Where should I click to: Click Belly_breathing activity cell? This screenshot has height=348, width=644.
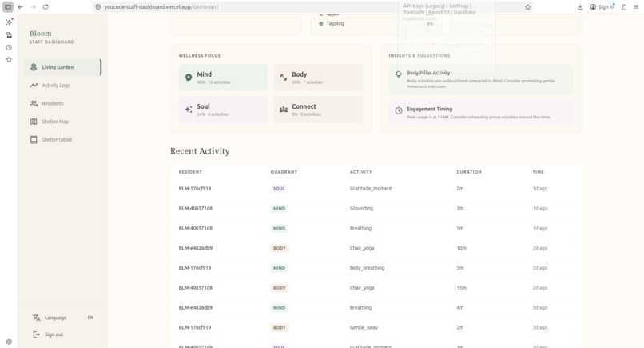tap(368, 268)
